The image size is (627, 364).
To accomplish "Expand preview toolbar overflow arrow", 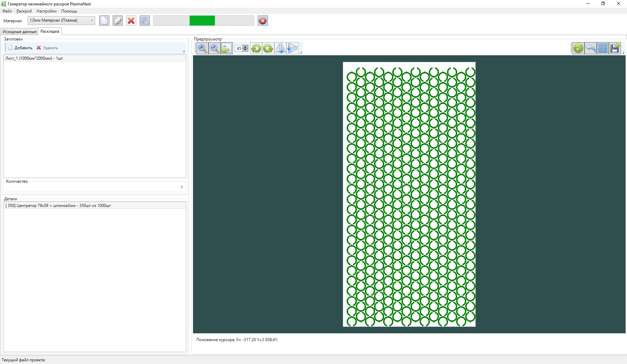I will tap(301, 53).
